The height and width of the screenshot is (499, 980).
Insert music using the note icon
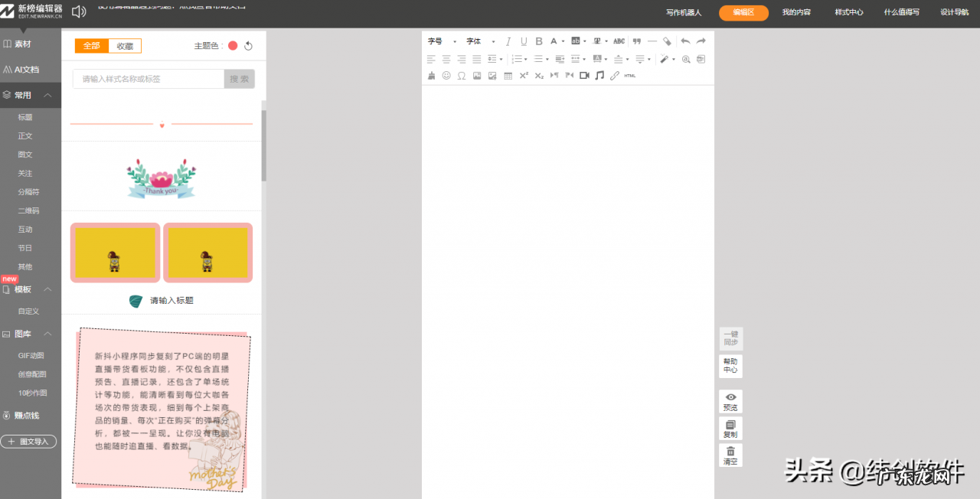point(599,76)
